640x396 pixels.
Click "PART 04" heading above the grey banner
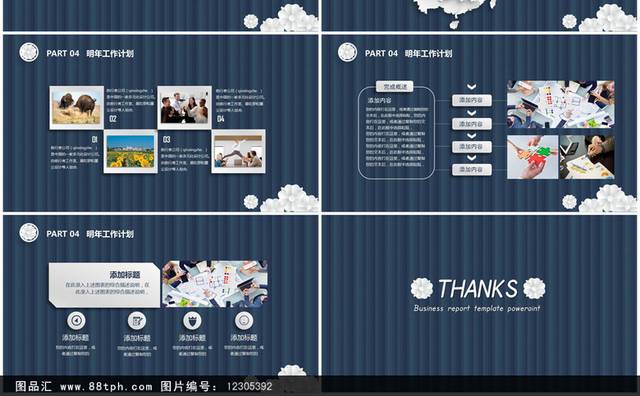(x=63, y=234)
